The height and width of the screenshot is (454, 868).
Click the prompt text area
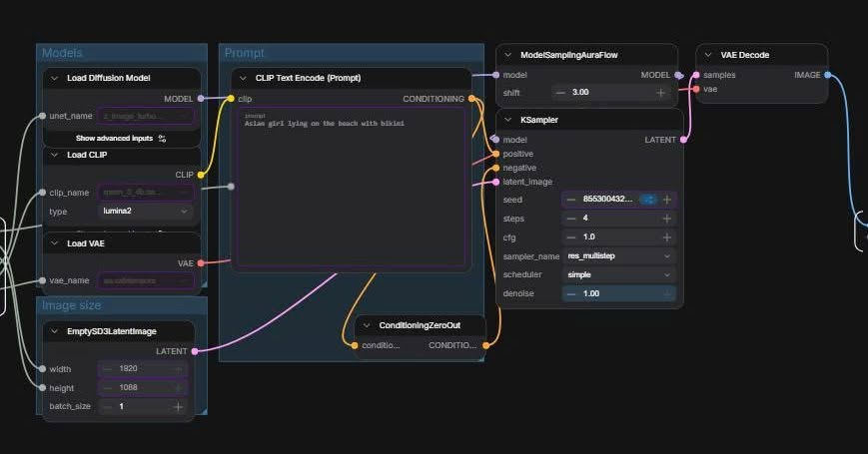click(x=352, y=187)
